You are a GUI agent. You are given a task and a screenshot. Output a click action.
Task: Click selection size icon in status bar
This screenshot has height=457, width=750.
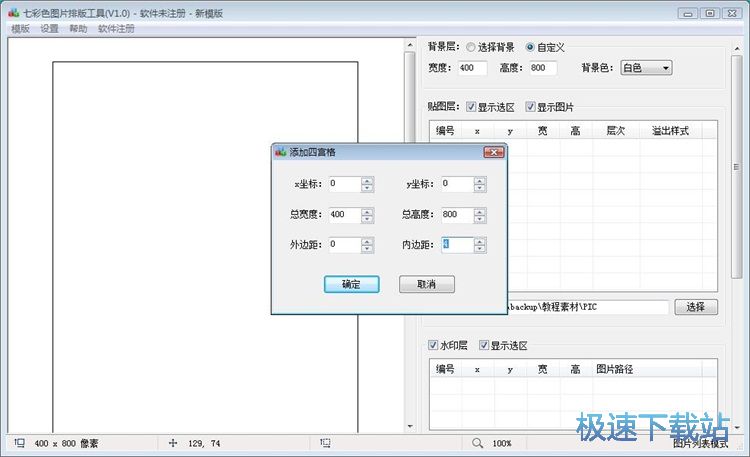click(325, 443)
